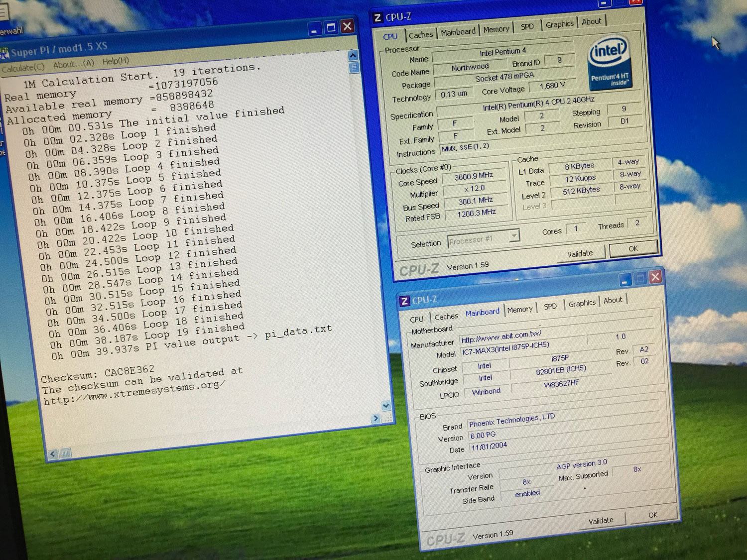The height and width of the screenshot is (560, 747).
Task: Switch to CPU tab in lower CPU-Z window
Action: (416, 319)
